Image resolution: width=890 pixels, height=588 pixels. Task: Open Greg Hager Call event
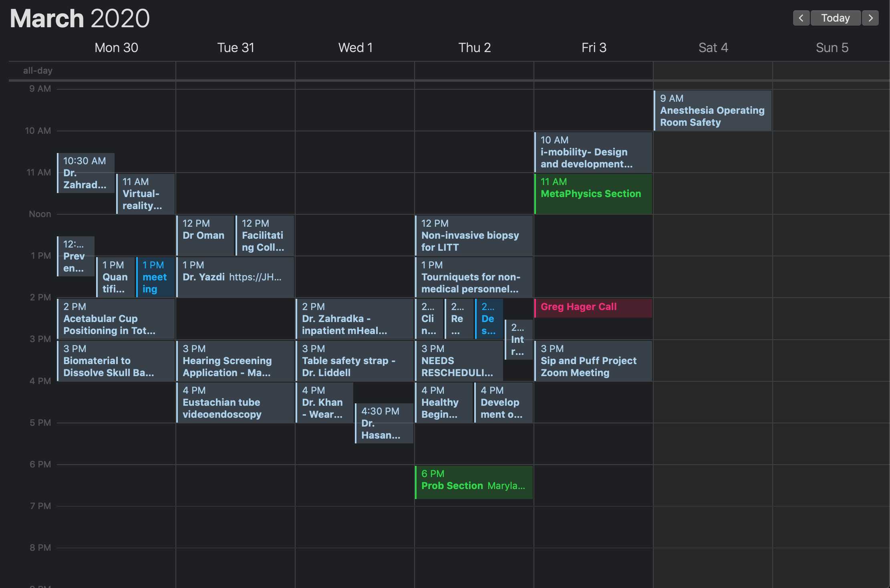click(593, 307)
